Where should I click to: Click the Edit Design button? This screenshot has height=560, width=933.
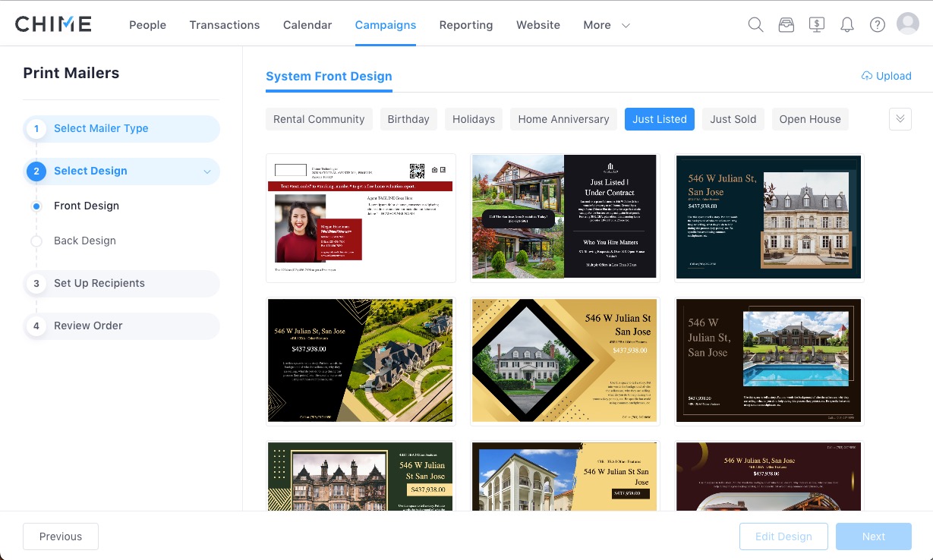point(783,536)
